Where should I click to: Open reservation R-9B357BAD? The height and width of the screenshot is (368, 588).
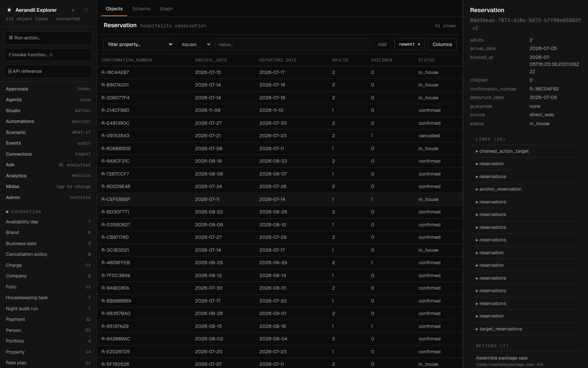pos(280,313)
